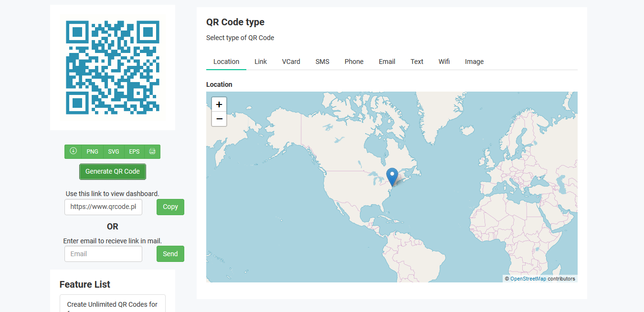Click the Generate QR Code button
644x312 pixels.
point(112,171)
